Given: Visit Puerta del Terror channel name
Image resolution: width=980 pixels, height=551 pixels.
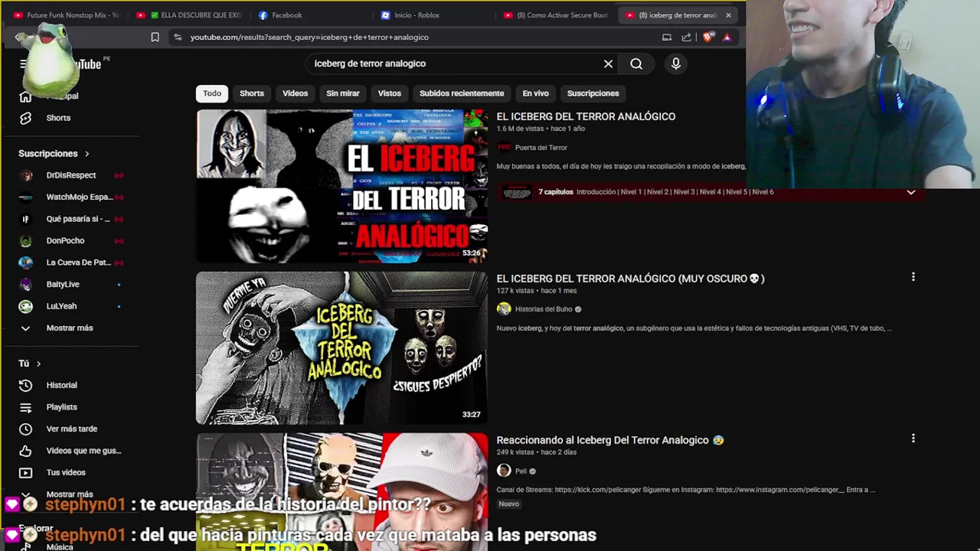Looking at the screenshot, I should [541, 148].
